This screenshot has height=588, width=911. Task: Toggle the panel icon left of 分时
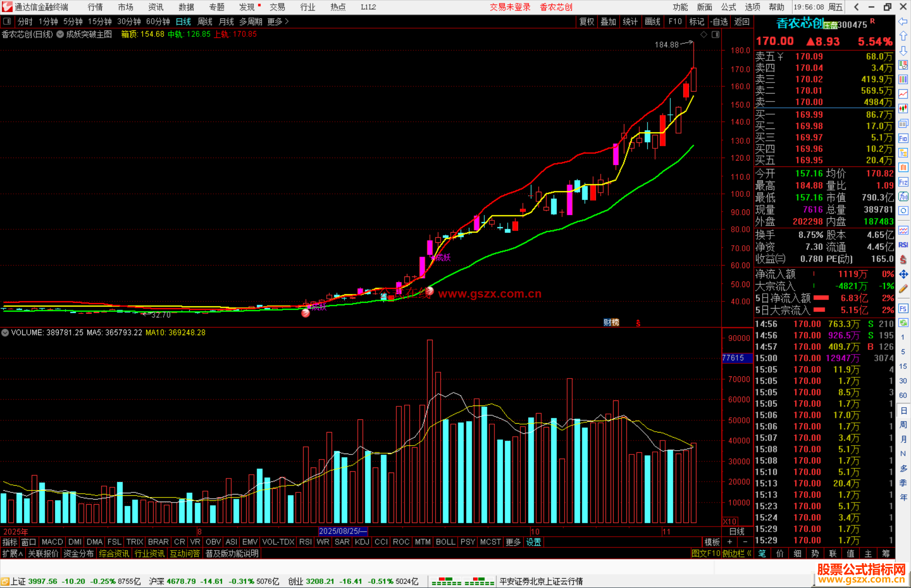click(7, 21)
